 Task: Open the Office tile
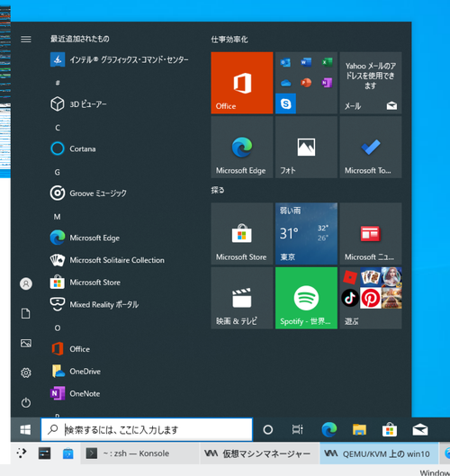pyautogui.click(x=242, y=83)
